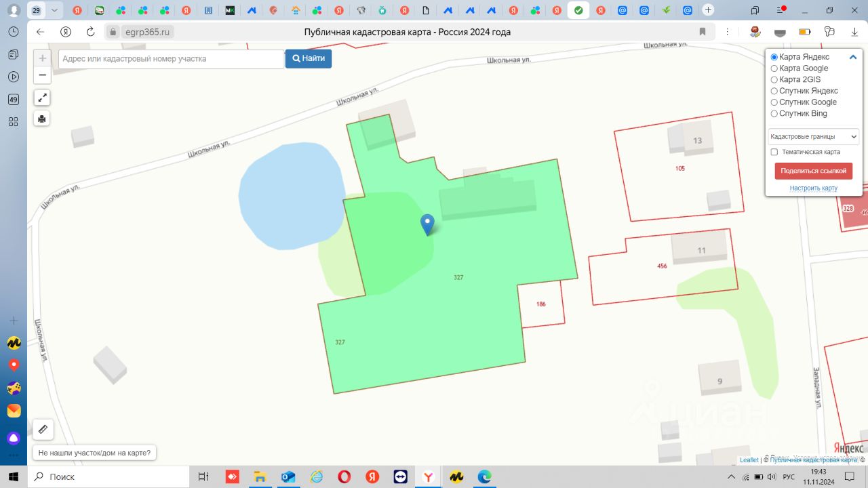Open Windows notification center
This screenshot has height=488, width=868.
[849, 476]
